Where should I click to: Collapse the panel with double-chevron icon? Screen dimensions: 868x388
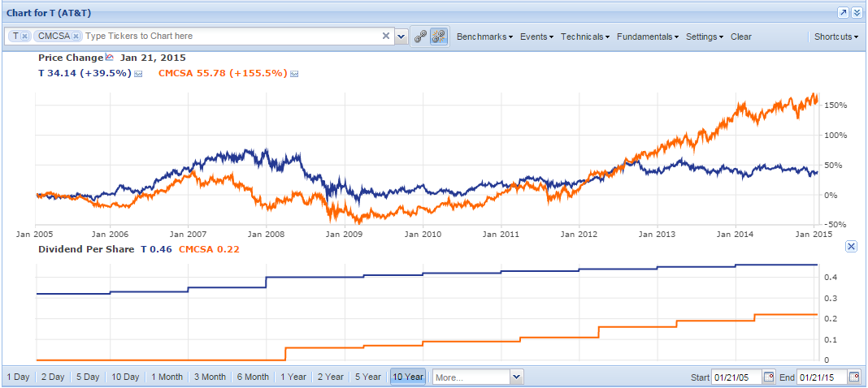[857, 13]
